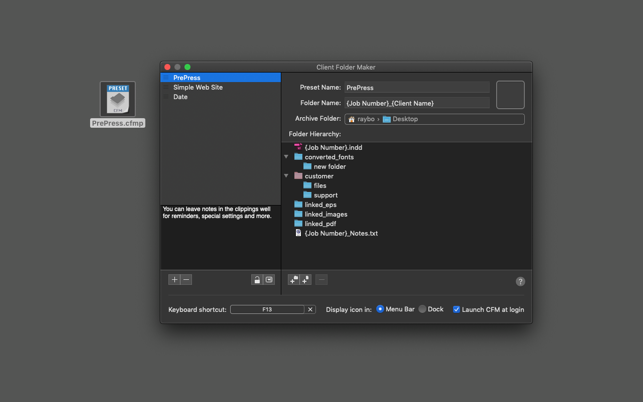This screenshot has height=402, width=643.
Task: Select the Menu Bar radio button
Action: pyautogui.click(x=380, y=310)
